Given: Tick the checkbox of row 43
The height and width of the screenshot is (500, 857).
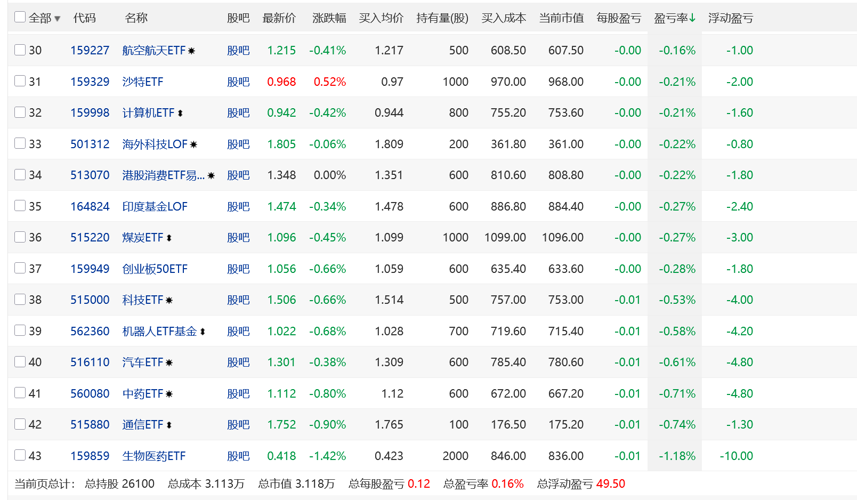Looking at the screenshot, I should pos(20,455).
